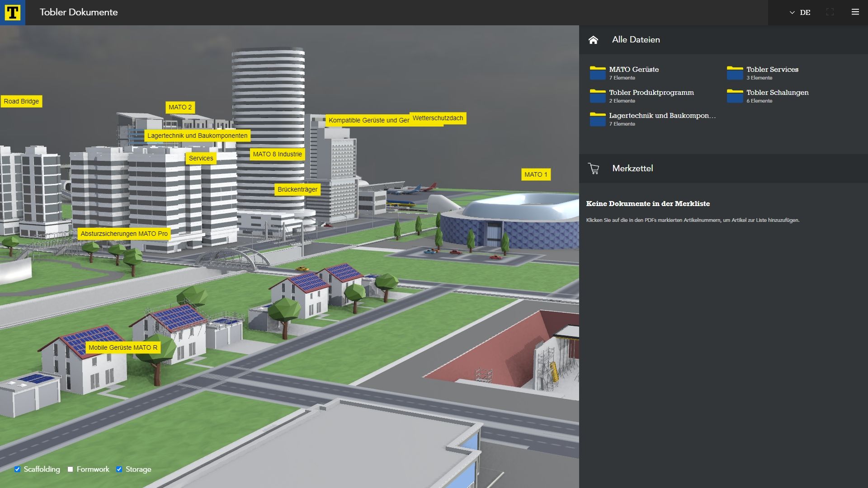Viewport: 868px width, 488px height.
Task: Select the Merkzettel section header
Action: [x=632, y=169]
